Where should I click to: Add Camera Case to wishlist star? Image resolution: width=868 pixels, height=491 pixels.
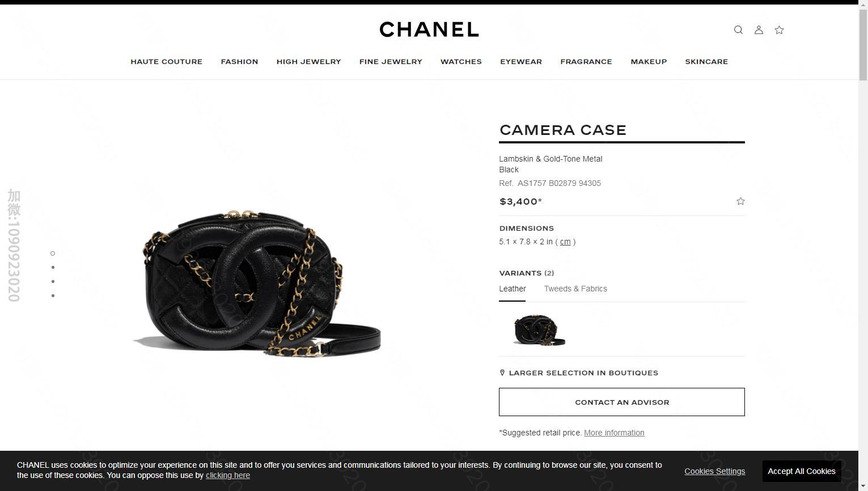click(740, 201)
